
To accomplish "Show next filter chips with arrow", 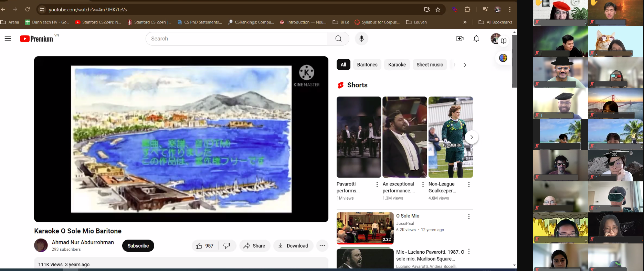I will (x=465, y=65).
